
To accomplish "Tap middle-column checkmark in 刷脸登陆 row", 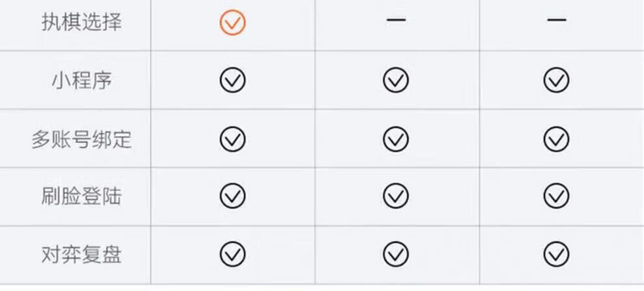I will coord(396,196).
